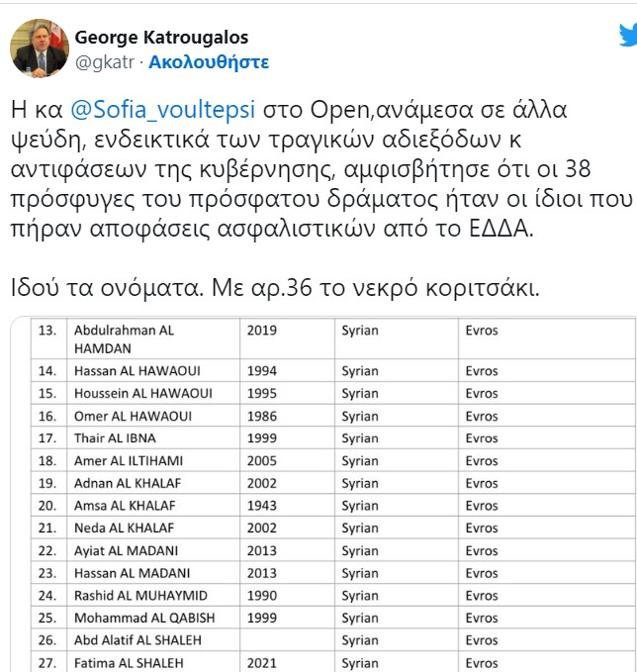Select Rashid AL MUHAYMID entry

[333, 595]
